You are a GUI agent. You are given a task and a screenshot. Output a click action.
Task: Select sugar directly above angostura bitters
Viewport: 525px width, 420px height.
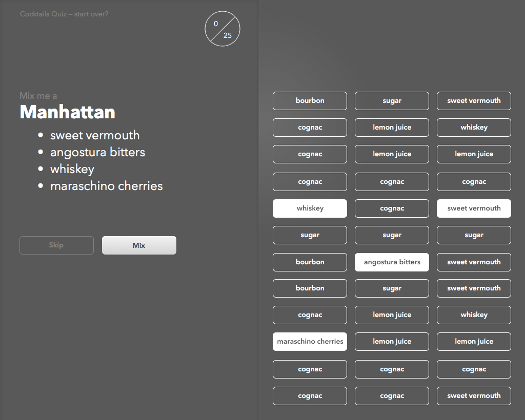click(x=392, y=235)
